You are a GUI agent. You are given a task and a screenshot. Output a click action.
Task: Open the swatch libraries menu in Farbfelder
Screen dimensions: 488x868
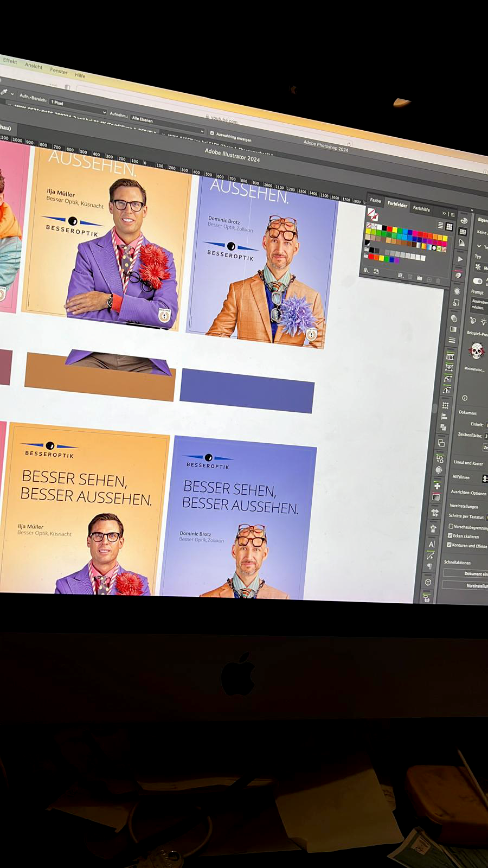(x=366, y=270)
